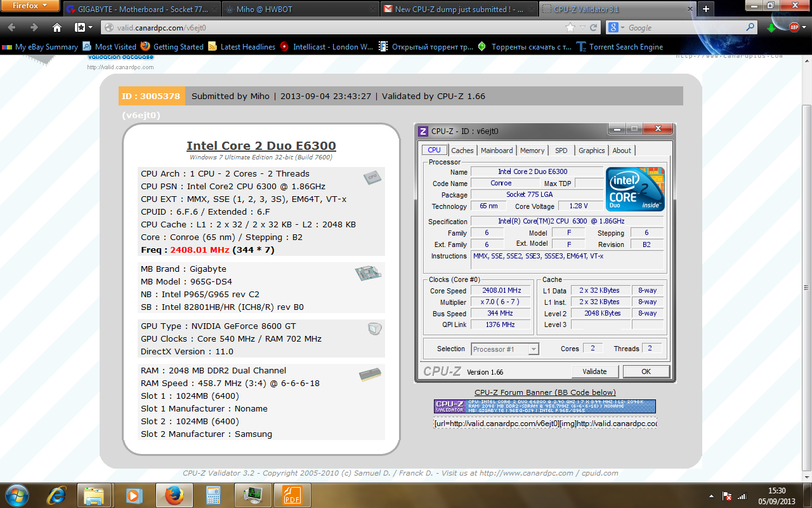Viewport: 812px width, 508px height.
Task: Open the Calculator taskbar icon
Action: point(213,495)
